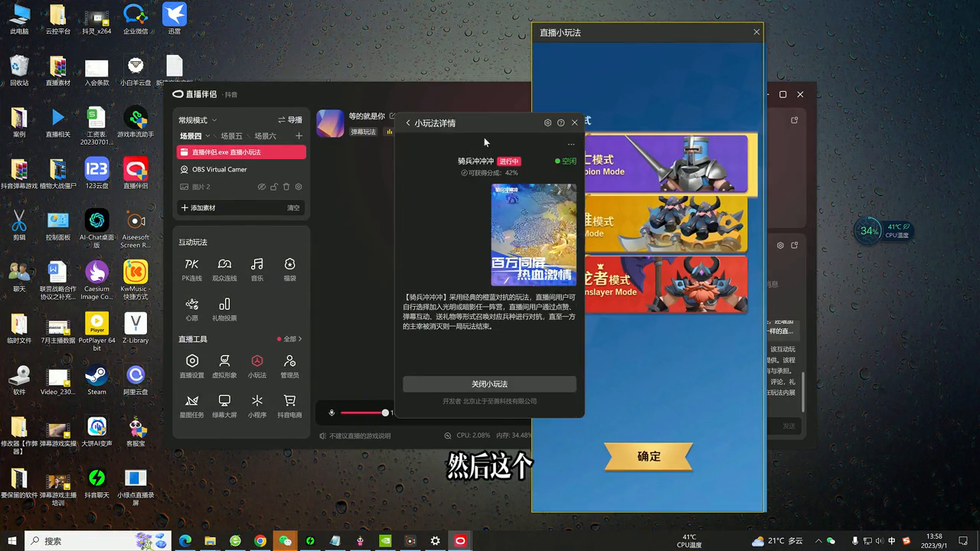Open 迅雷 desktop icon
This screenshot has height=551, width=980.
pos(175,19)
